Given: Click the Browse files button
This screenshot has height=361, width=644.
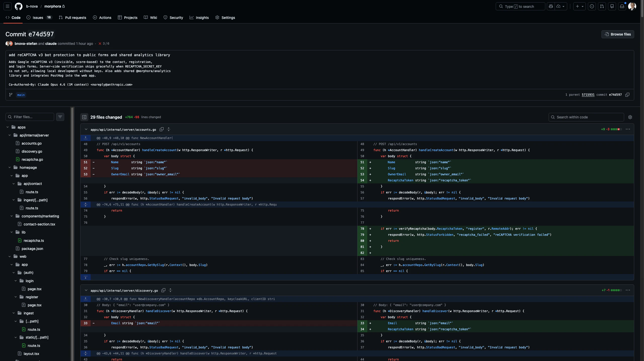Looking at the screenshot, I should [x=618, y=34].
